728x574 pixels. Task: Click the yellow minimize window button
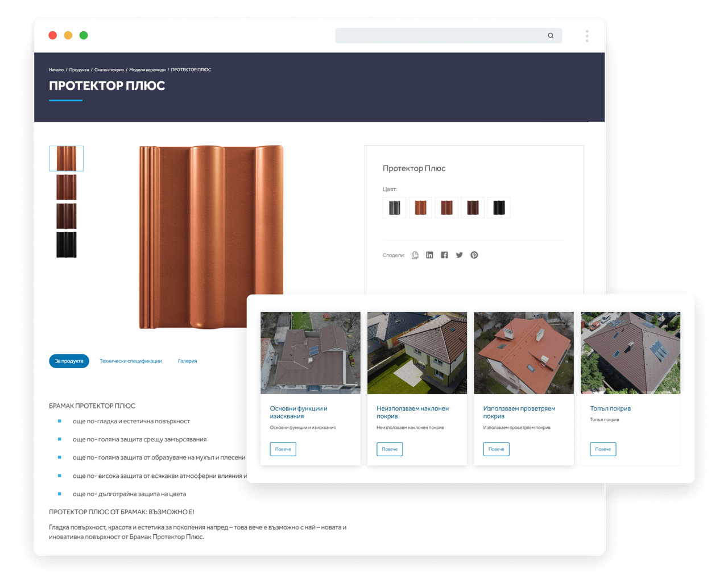point(68,35)
